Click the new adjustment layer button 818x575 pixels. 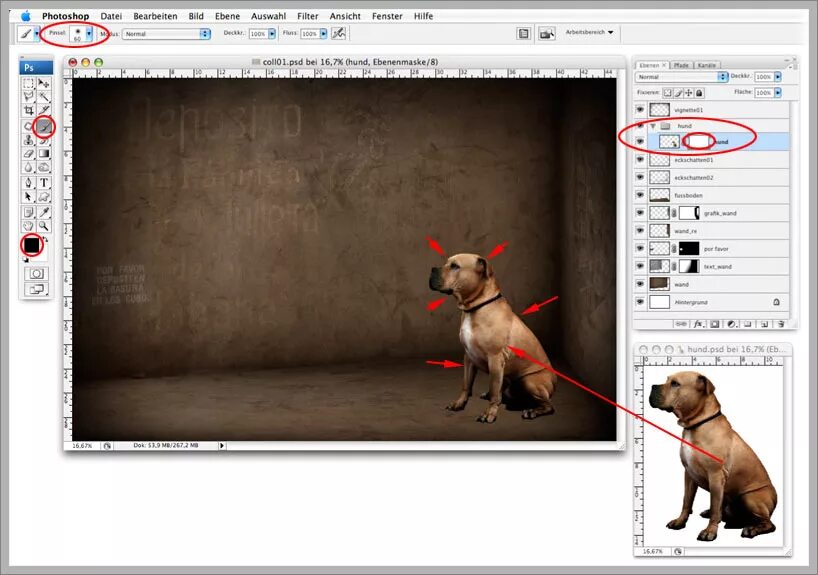tap(731, 324)
